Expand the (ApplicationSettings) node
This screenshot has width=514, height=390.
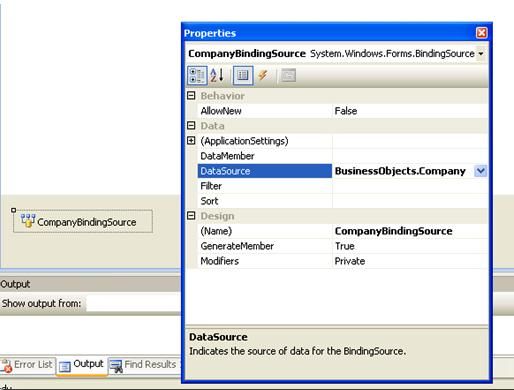191,141
